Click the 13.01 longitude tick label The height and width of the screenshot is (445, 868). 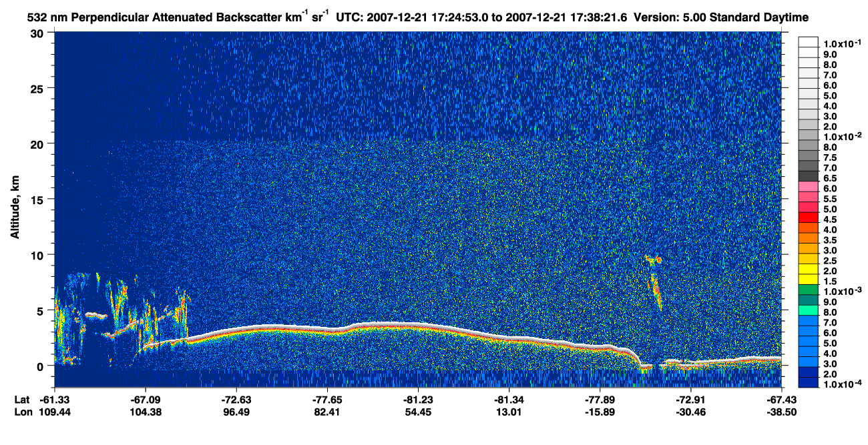click(509, 412)
